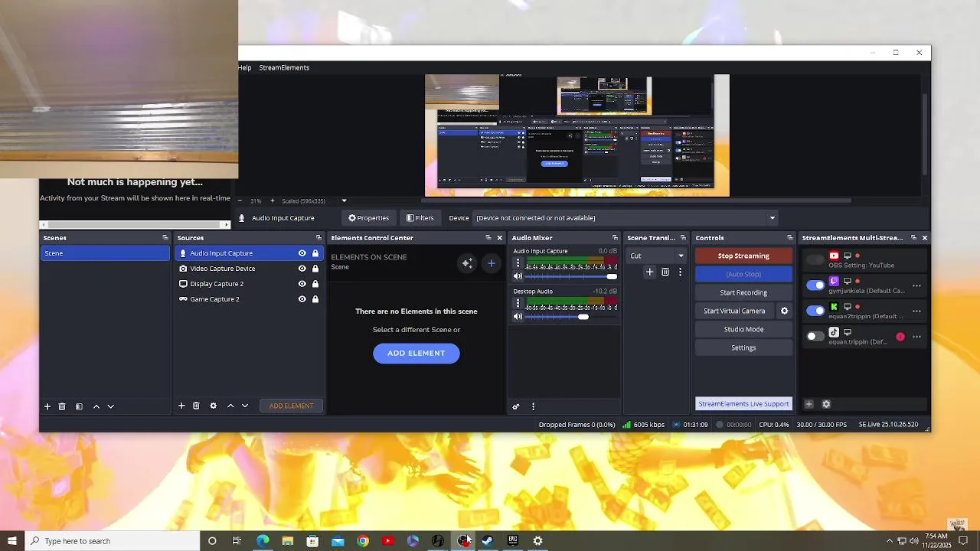Image resolution: width=980 pixels, height=551 pixels.
Task: Click Start Recording button
Action: pos(743,292)
